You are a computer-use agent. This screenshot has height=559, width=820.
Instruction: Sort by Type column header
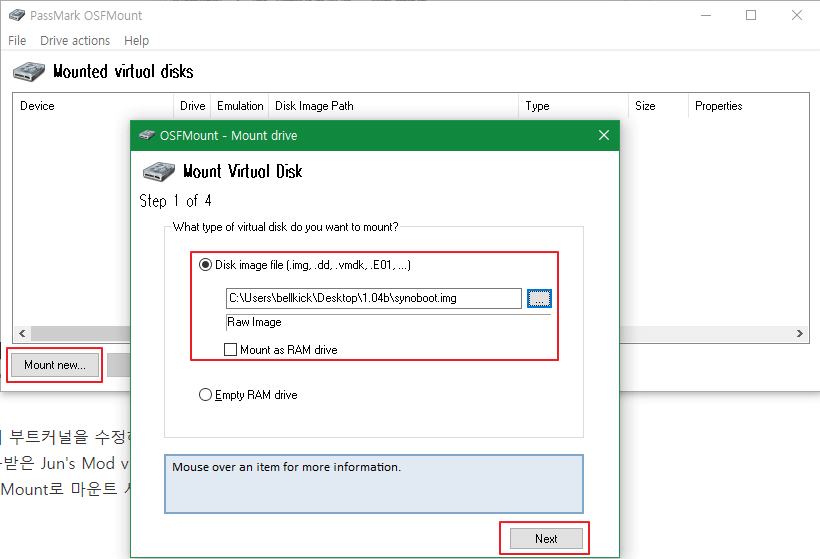click(x=574, y=106)
